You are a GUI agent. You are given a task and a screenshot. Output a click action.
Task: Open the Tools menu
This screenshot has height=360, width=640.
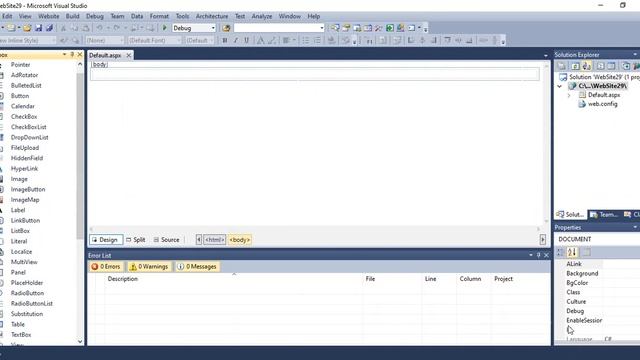click(x=182, y=16)
